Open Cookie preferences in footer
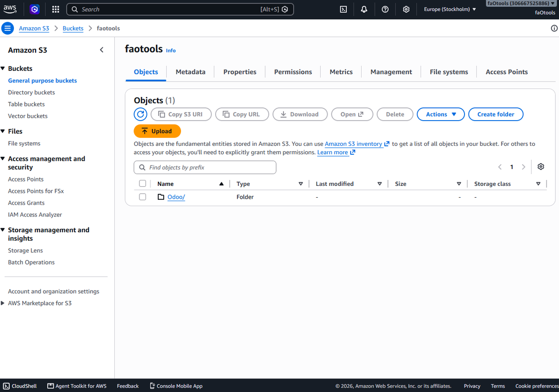The height and width of the screenshot is (392, 559). click(x=537, y=386)
